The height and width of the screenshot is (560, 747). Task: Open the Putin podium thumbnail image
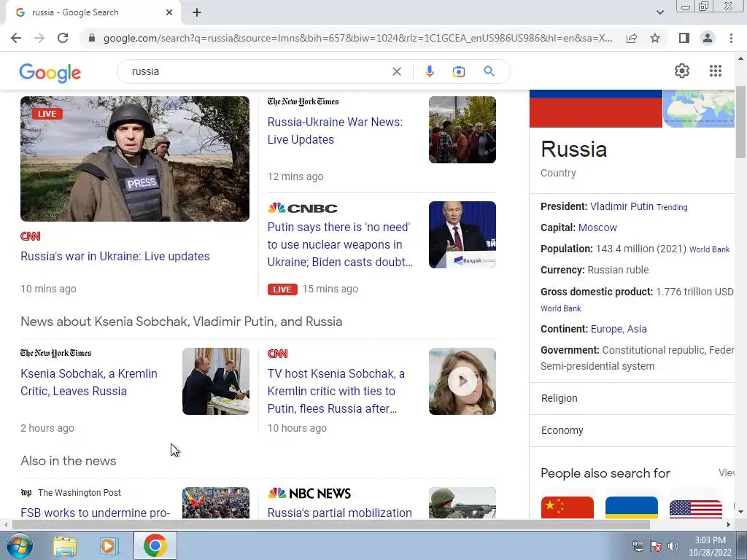[x=462, y=234]
